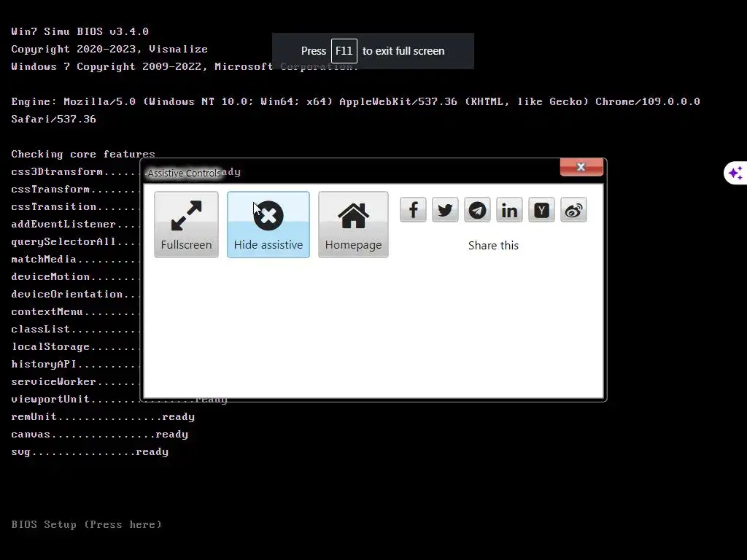The image size is (747, 560).
Task: Open the Homepage button
Action: tap(353, 225)
